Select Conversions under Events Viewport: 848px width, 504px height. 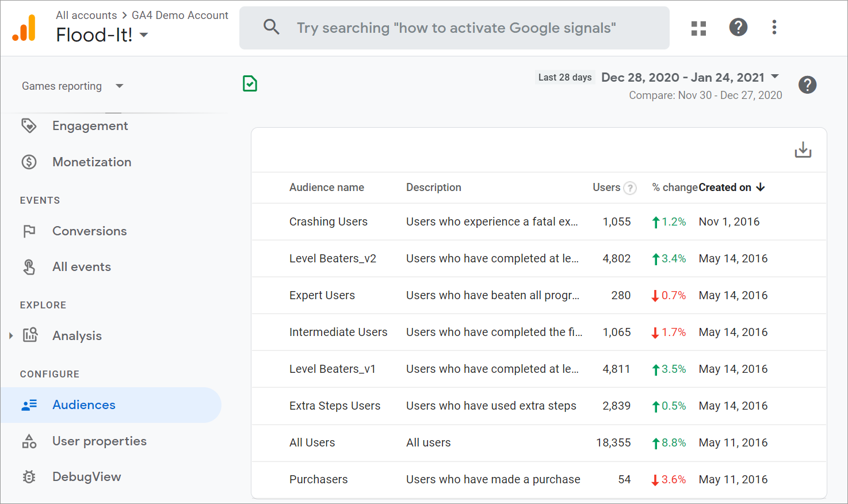pos(89,231)
